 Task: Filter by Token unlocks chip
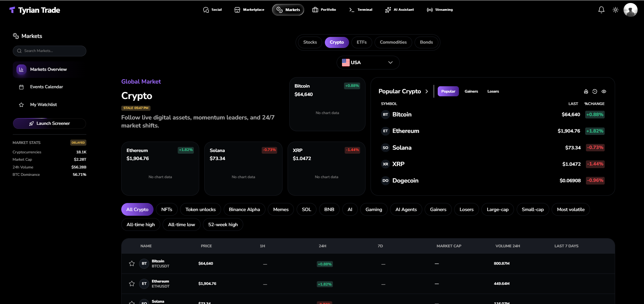point(201,209)
